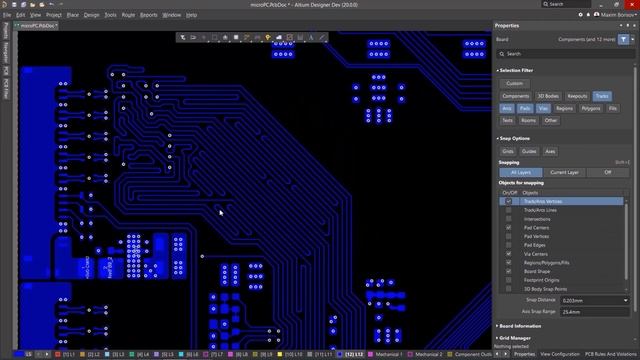Image resolution: width=640 pixels, height=360 pixels.
Task: Click the Properties panel search field
Action: click(x=566, y=54)
